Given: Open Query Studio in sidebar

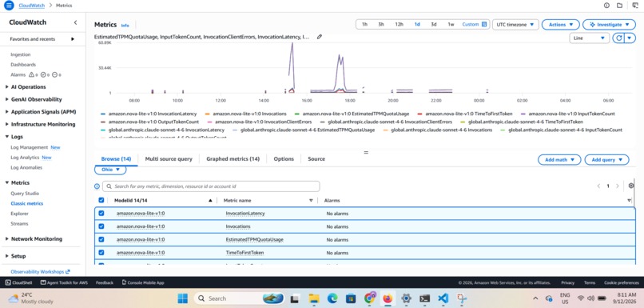Looking at the screenshot, I should 25,194.
